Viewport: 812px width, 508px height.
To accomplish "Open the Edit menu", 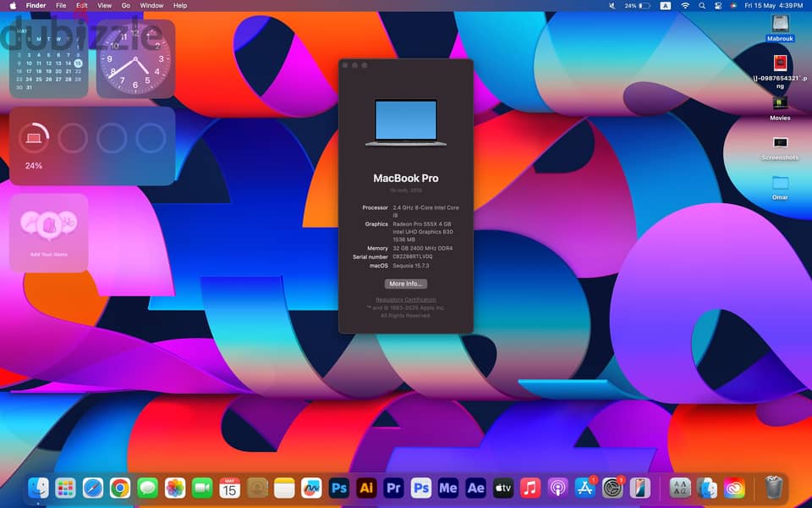I will coord(82,6).
